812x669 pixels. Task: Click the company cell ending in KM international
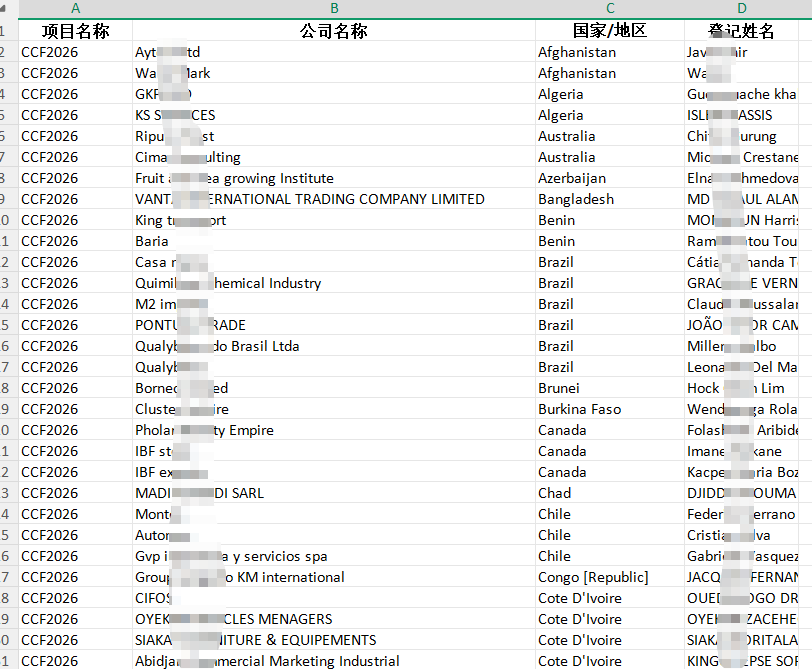333,577
